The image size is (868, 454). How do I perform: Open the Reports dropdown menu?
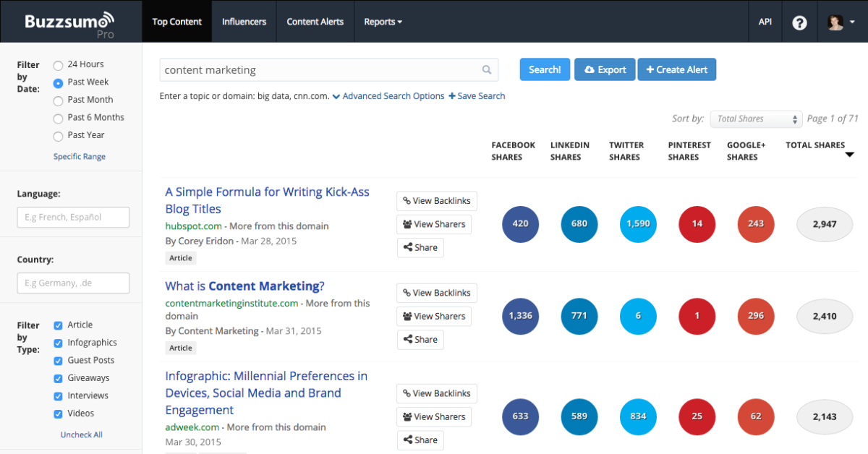[383, 22]
